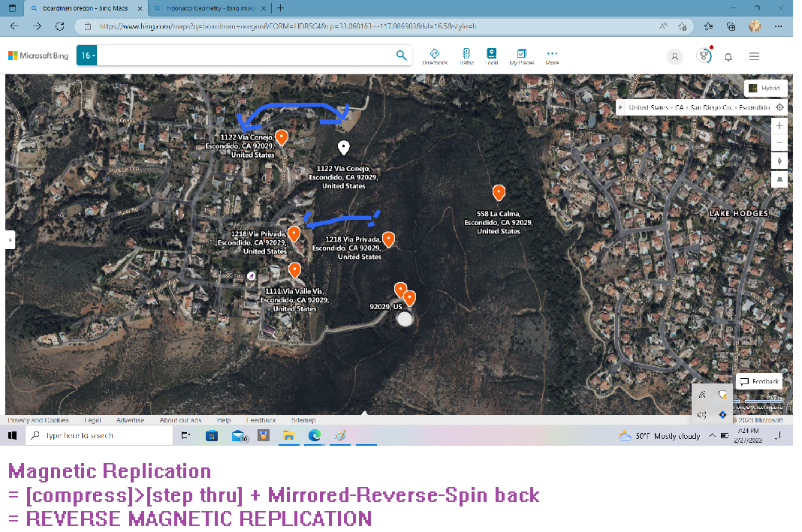
Task: Open the tab actions menu icon
Action: pos(13,8)
